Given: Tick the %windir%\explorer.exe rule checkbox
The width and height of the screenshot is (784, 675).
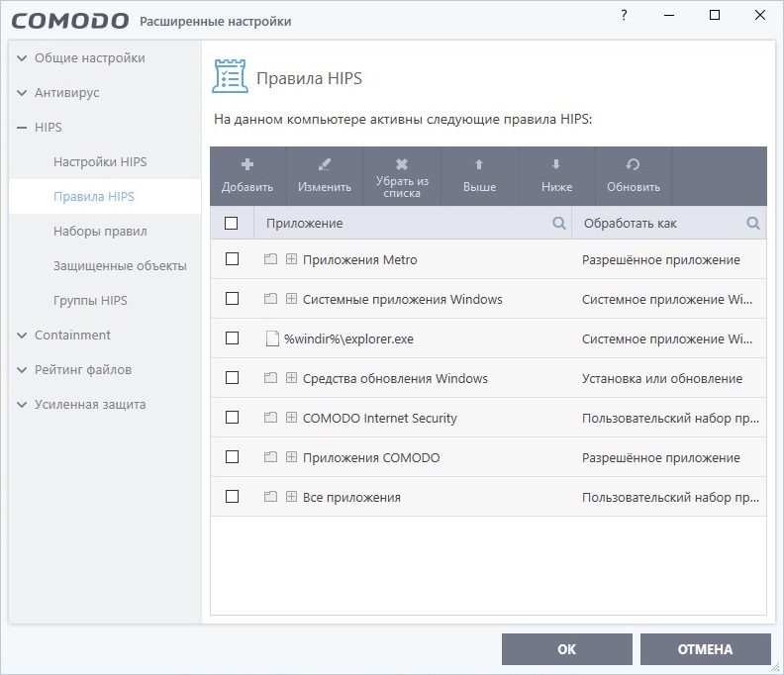Looking at the screenshot, I should [232, 338].
